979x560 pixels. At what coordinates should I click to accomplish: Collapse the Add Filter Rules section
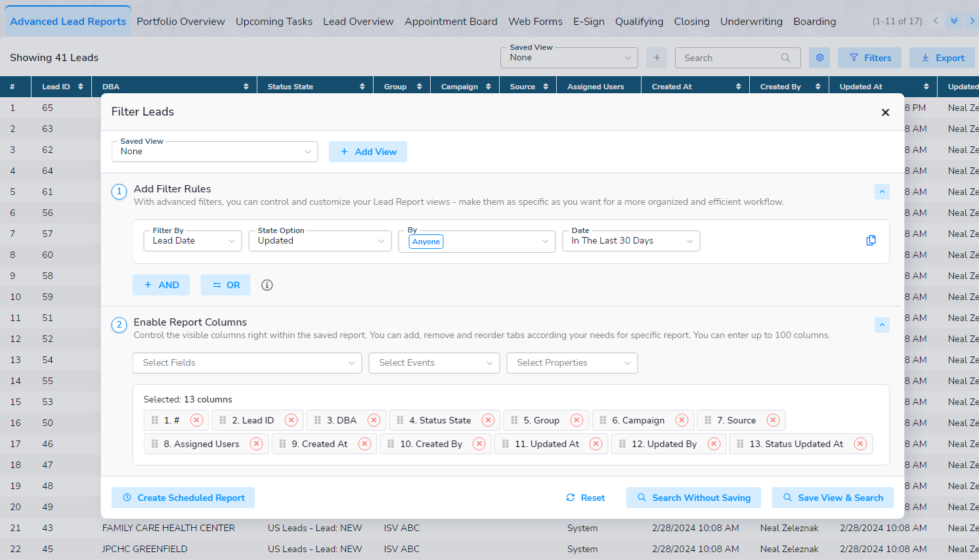[x=882, y=192]
